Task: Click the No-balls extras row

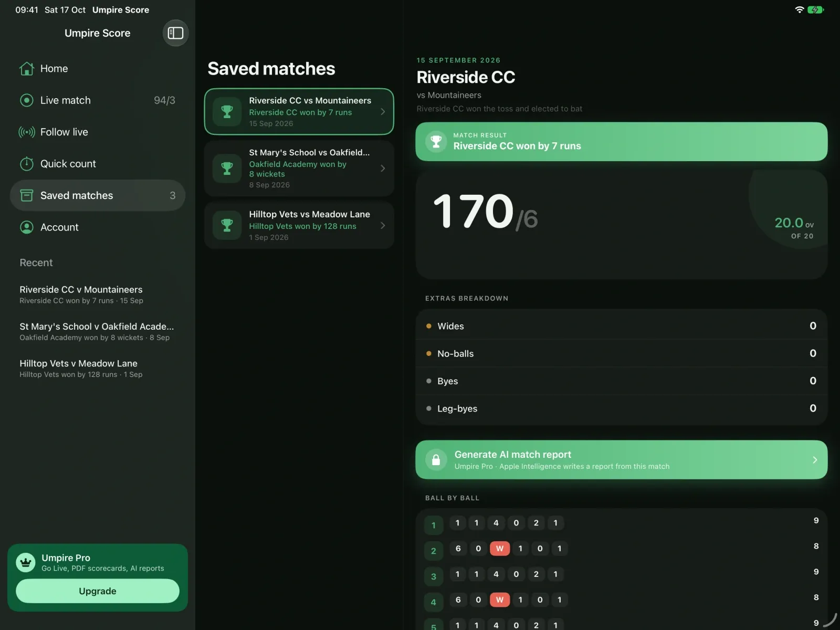Action: pyautogui.click(x=622, y=353)
